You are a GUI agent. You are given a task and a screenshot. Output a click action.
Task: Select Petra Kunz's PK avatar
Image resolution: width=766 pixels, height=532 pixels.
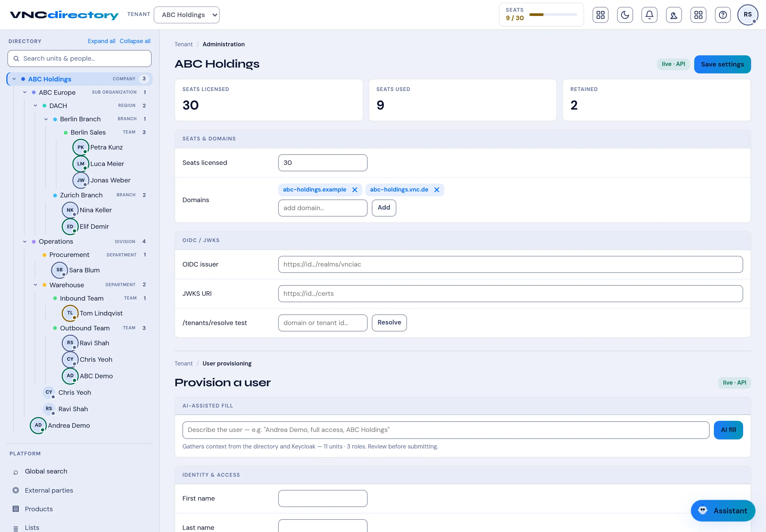click(x=81, y=147)
